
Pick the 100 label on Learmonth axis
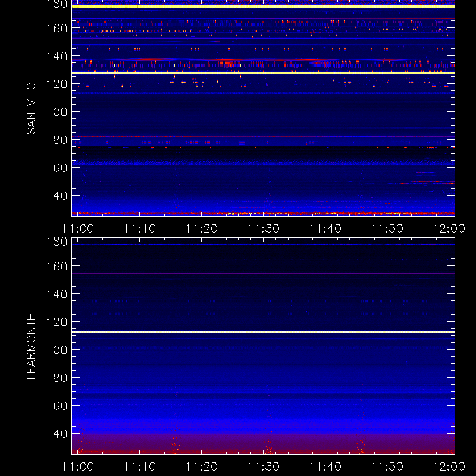57,350
